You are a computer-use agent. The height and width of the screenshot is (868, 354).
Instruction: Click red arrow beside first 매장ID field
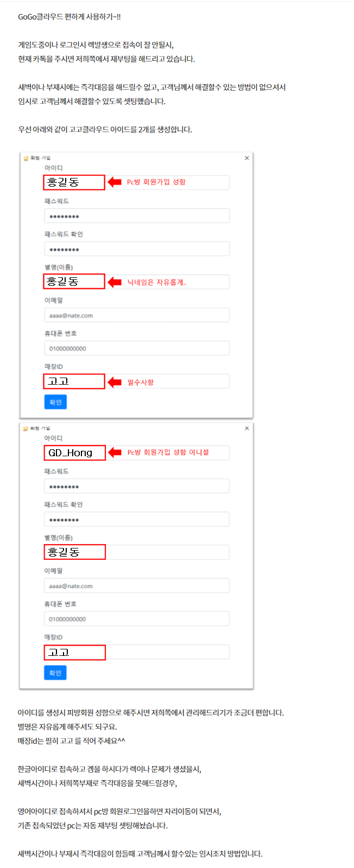pyautogui.click(x=115, y=382)
